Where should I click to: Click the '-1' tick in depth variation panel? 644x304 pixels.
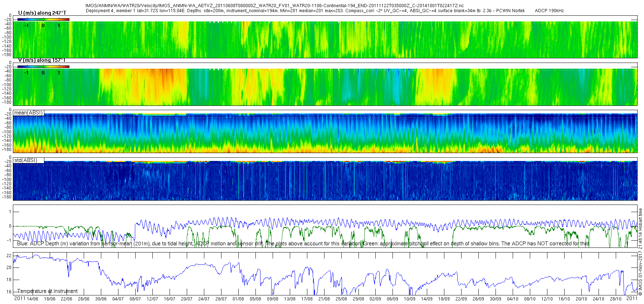(x=9, y=240)
